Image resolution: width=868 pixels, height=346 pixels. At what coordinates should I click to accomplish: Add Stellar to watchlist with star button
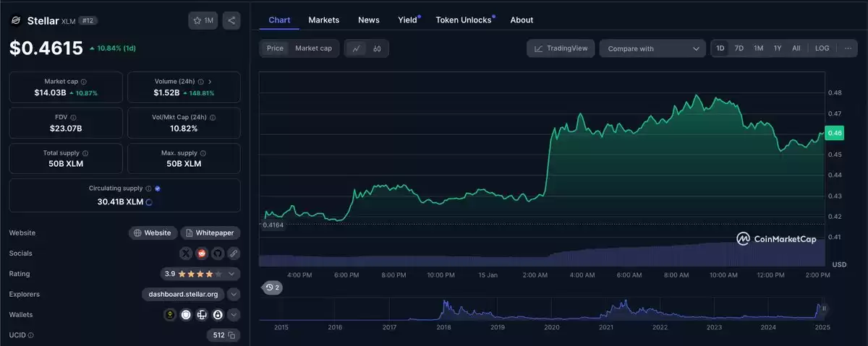pos(203,20)
